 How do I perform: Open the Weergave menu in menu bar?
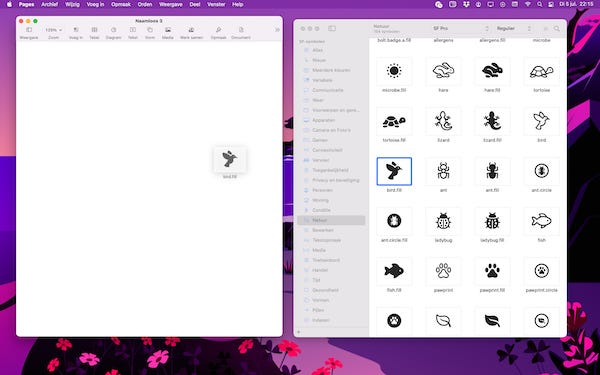[170, 5]
